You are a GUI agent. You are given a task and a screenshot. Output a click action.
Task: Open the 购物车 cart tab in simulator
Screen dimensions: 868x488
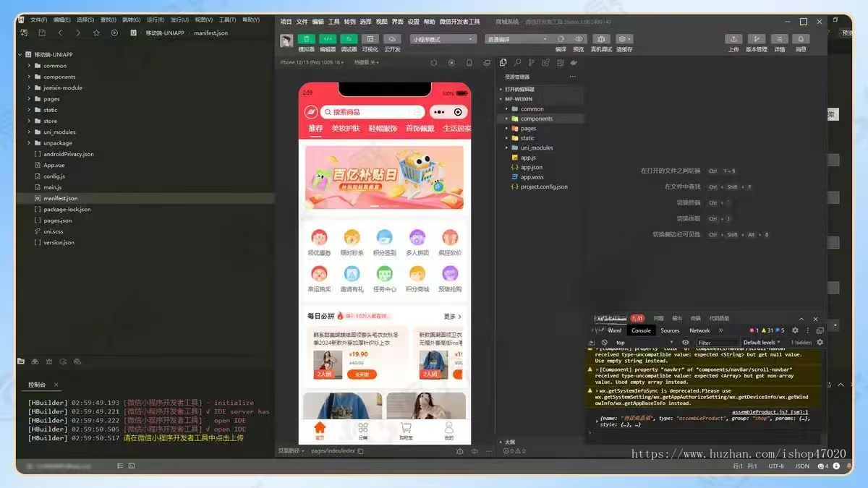pyautogui.click(x=406, y=432)
